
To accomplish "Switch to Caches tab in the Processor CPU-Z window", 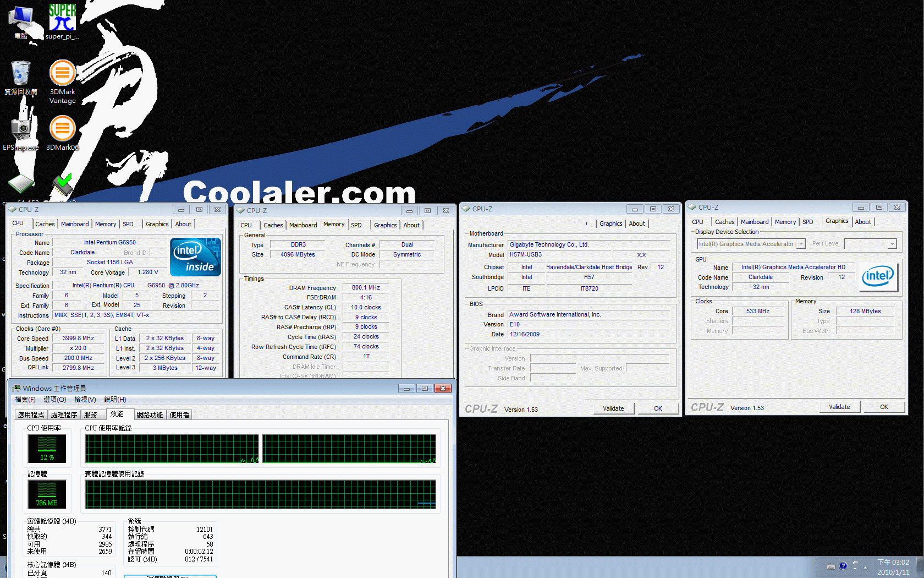I will click(45, 224).
